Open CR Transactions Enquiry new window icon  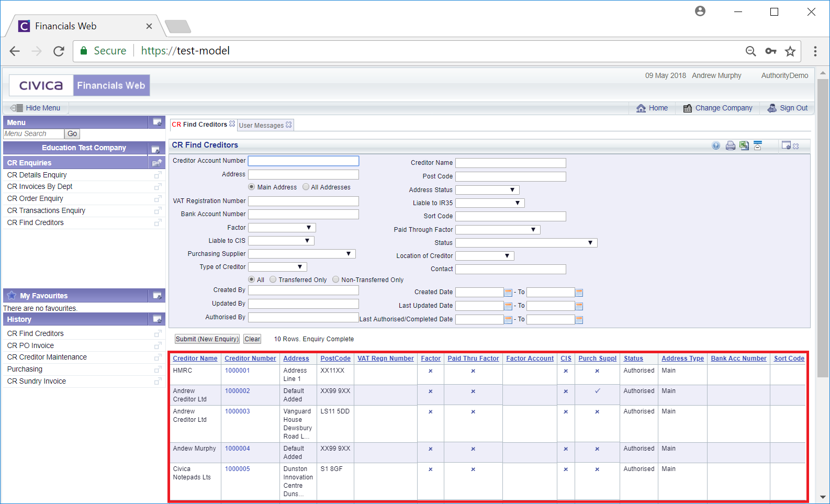click(158, 210)
